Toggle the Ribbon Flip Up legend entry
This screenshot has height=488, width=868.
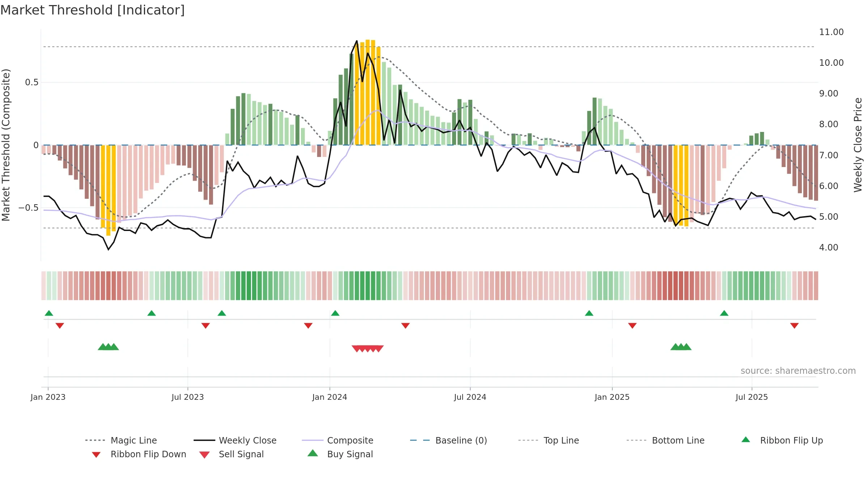(782, 440)
